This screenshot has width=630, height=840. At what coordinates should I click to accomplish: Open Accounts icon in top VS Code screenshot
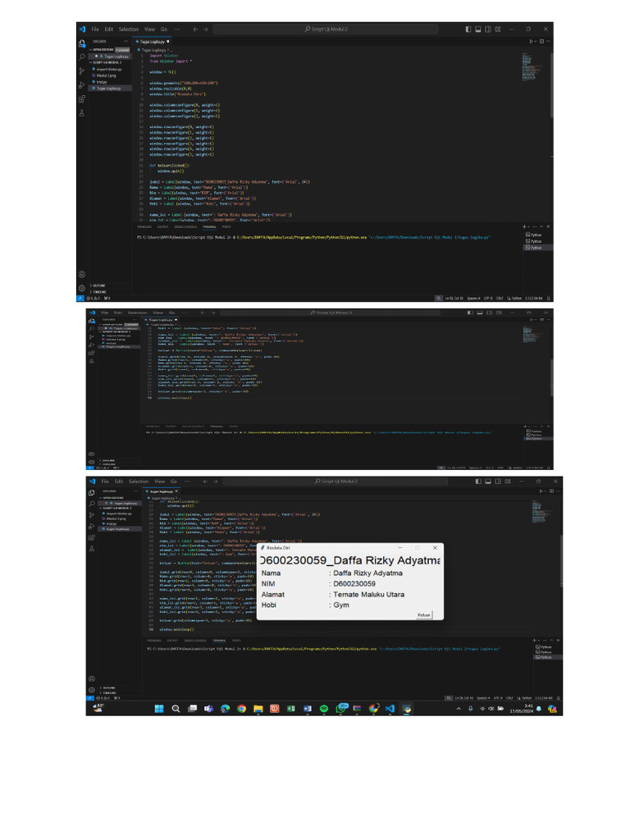point(82,274)
